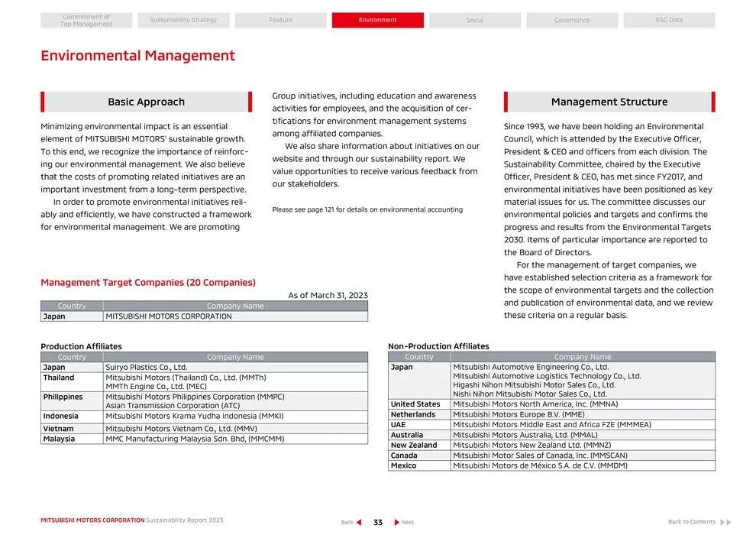
Task: Click the Management Target Companies heading
Action: [x=148, y=283]
